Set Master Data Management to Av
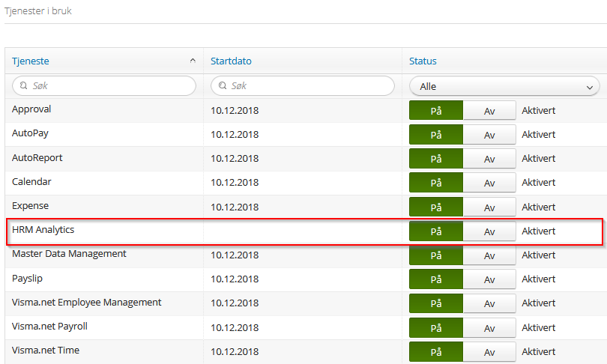The image size is (607, 364). point(489,255)
